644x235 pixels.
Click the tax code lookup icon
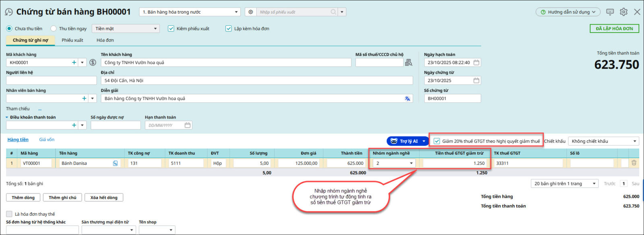point(409,62)
